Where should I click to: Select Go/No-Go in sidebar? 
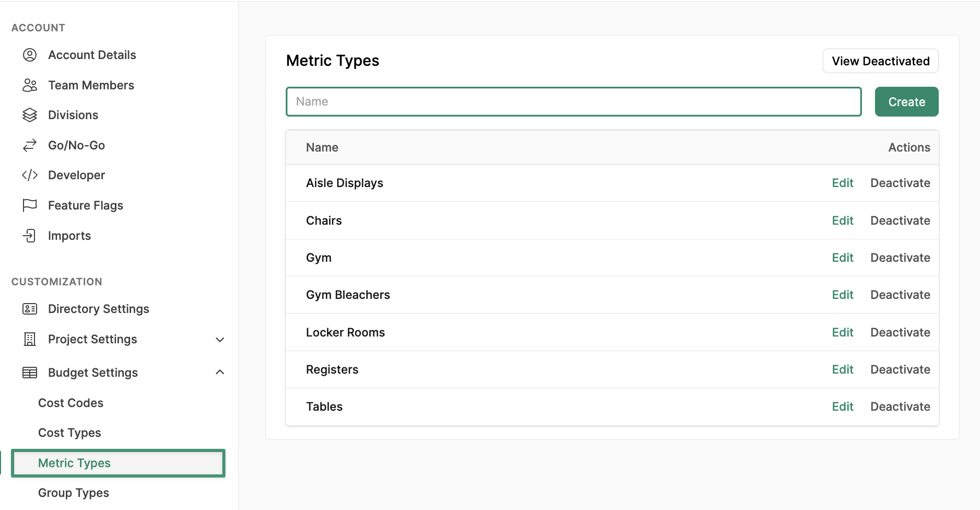[76, 145]
